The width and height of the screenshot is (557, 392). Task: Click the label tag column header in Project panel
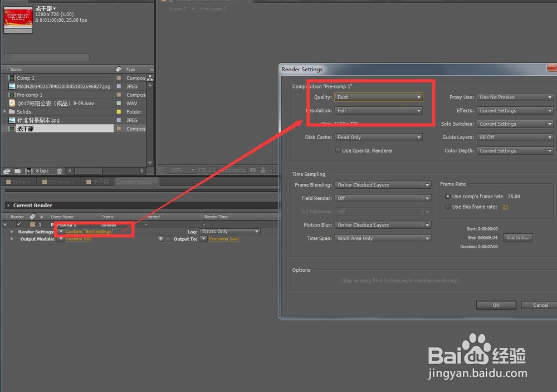pyautogui.click(x=119, y=69)
